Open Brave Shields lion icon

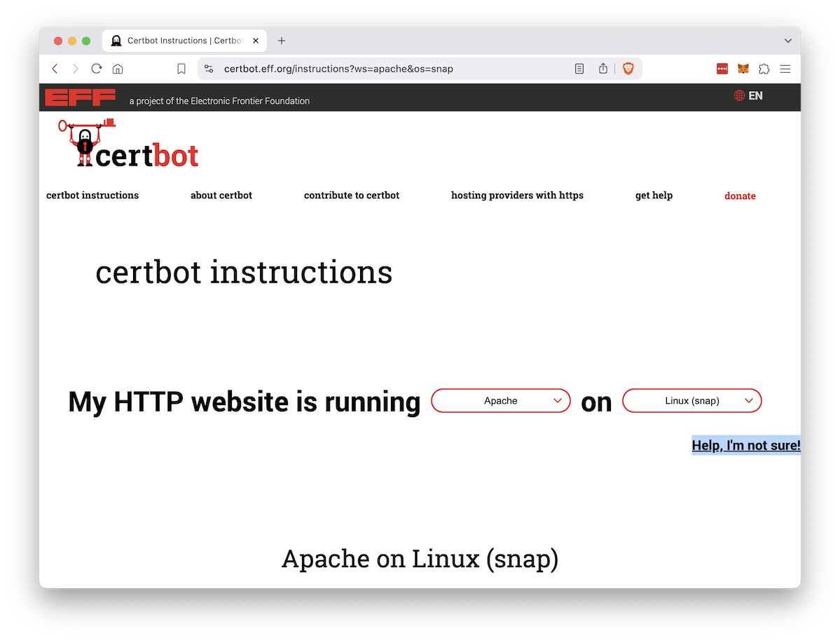(x=628, y=69)
